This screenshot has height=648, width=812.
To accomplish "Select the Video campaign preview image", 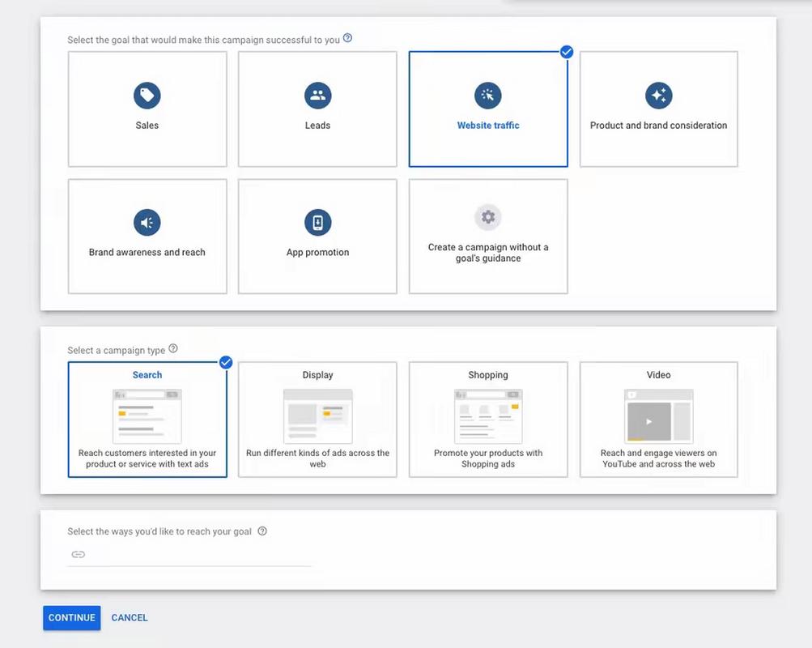I will point(658,416).
